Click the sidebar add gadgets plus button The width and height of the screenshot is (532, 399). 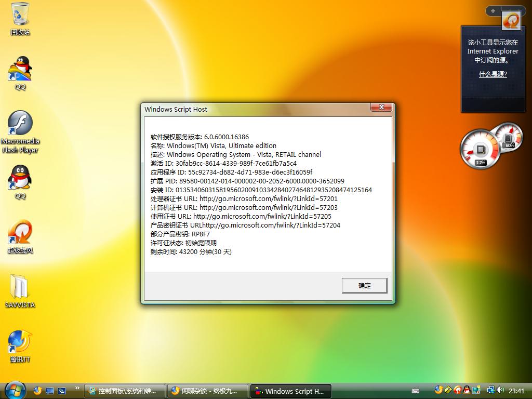point(493,11)
